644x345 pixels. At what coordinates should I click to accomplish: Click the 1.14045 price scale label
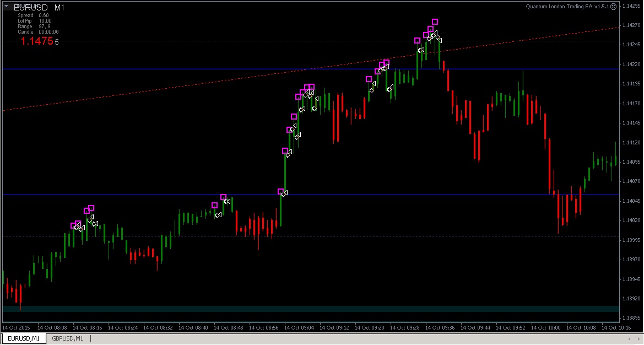pyautogui.click(x=632, y=201)
